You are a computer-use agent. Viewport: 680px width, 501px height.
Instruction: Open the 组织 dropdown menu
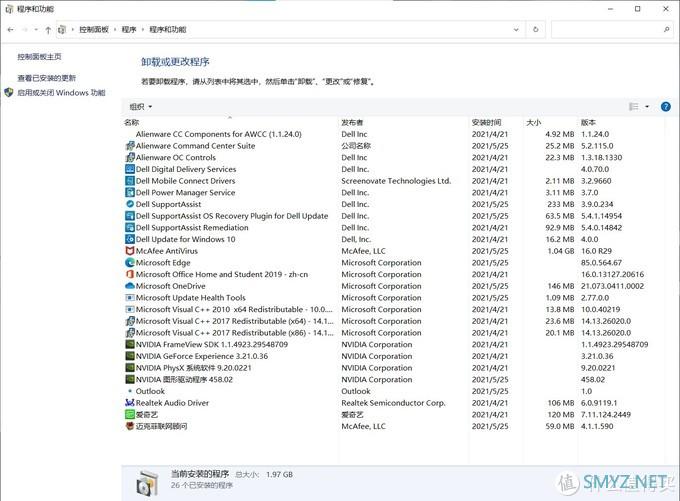pyautogui.click(x=141, y=107)
